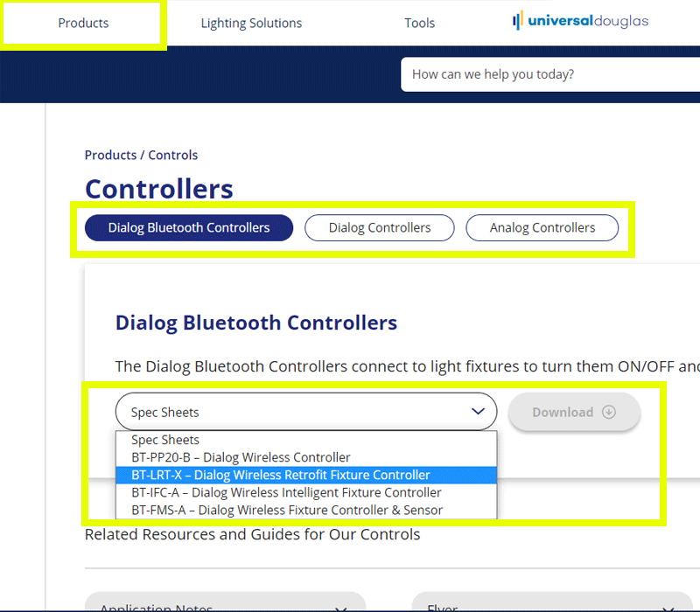Choose BT-LRT-X Wireless Retrofit Fixture Controller option
The height and width of the screenshot is (612, 700).
click(x=306, y=475)
